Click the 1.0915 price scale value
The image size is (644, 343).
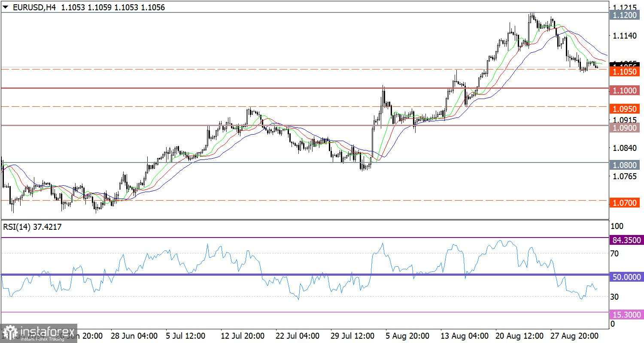pyautogui.click(x=625, y=120)
